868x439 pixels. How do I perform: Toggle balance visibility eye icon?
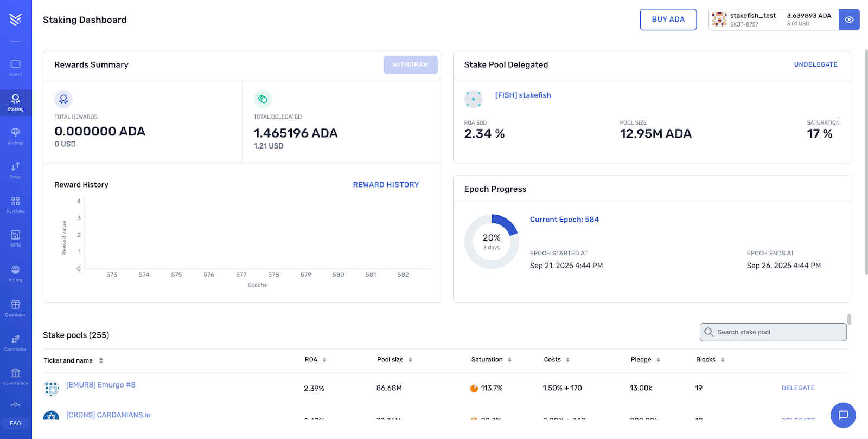tap(849, 20)
